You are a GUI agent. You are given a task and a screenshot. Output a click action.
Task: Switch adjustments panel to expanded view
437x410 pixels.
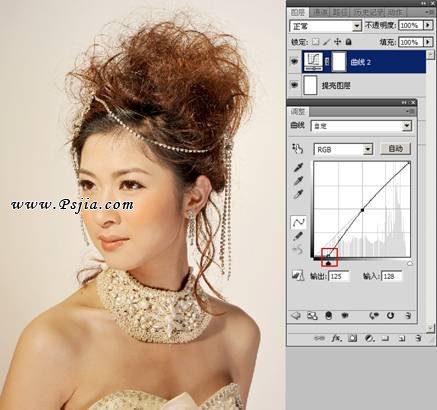312,315
